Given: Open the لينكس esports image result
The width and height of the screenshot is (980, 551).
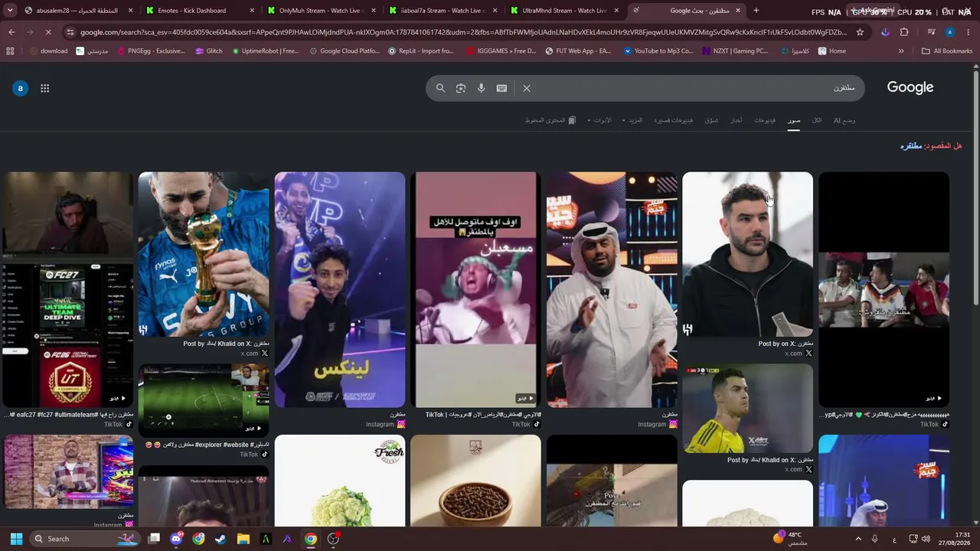Looking at the screenshot, I should pos(340,290).
